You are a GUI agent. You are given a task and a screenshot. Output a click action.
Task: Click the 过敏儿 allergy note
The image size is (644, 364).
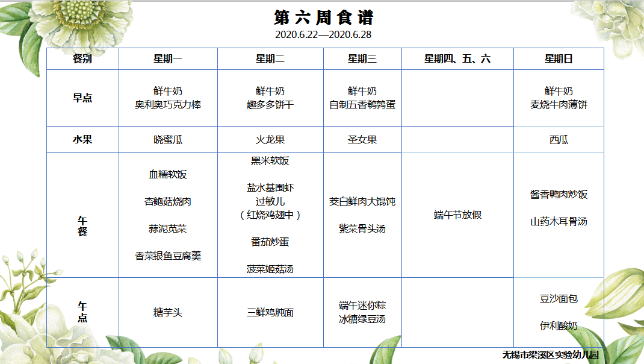[270, 201]
